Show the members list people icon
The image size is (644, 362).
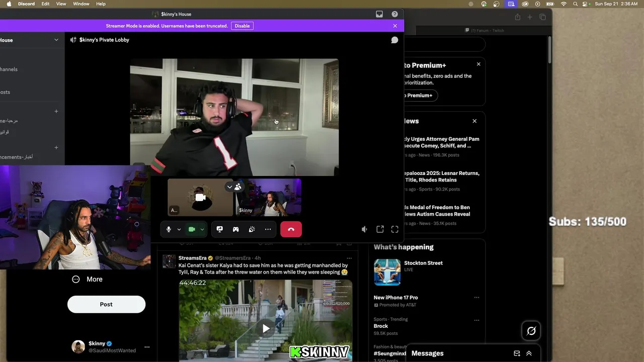click(x=238, y=187)
